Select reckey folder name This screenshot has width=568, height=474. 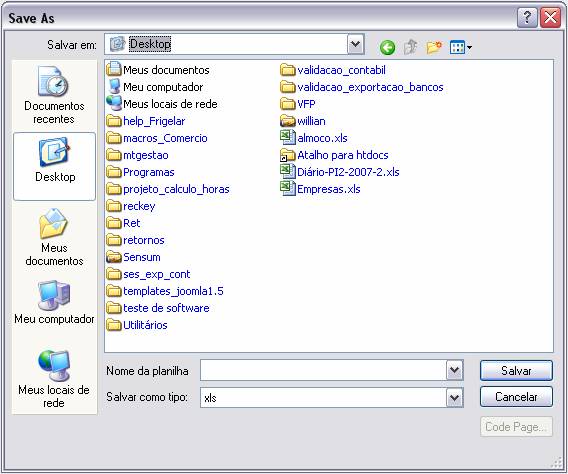(x=139, y=206)
